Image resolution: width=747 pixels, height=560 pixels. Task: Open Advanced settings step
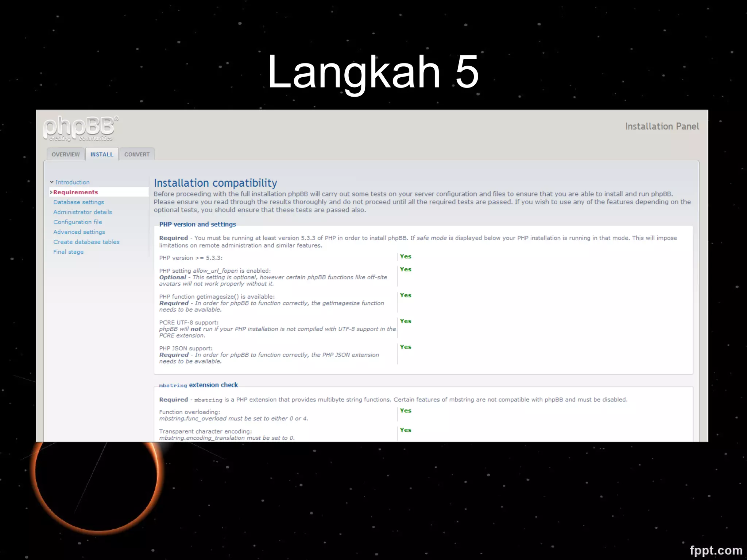point(79,232)
